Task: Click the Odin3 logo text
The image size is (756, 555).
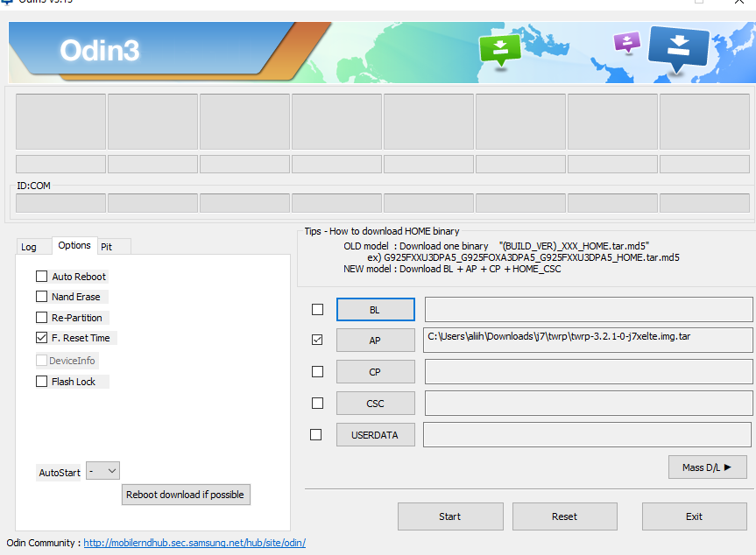Action: click(x=100, y=51)
